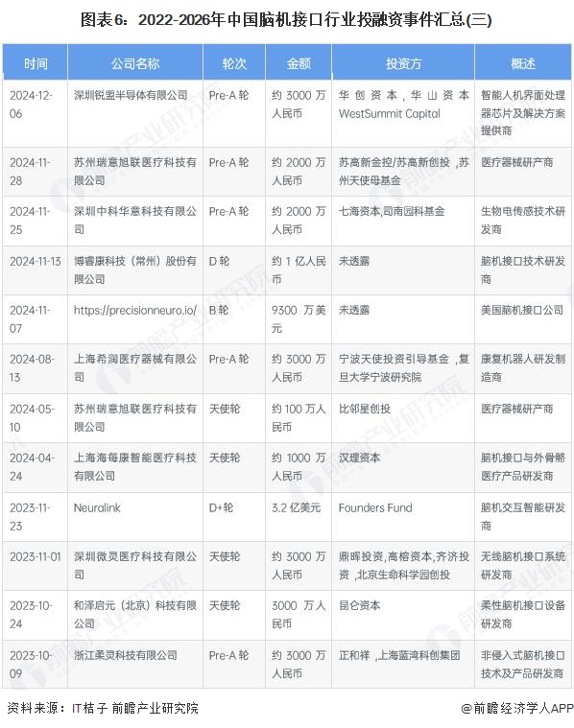The width and height of the screenshot is (574, 728).
Task: Click description 康复机器人研发制造商
Action: coord(523,368)
